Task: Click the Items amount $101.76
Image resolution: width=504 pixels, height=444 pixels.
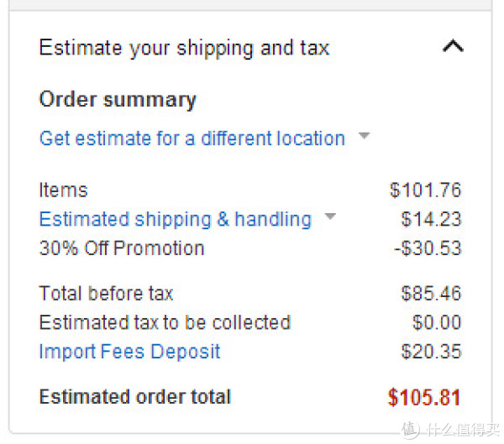Action: (425, 190)
